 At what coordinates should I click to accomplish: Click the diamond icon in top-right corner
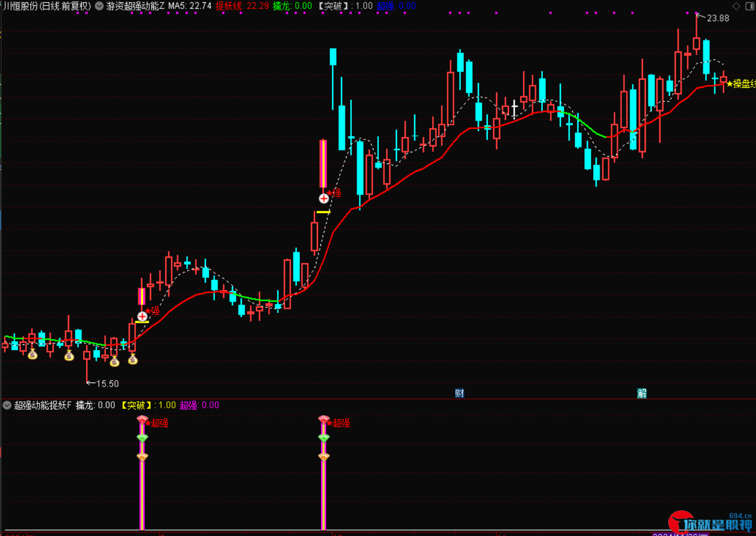pyautogui.click(x=737, y=5)
